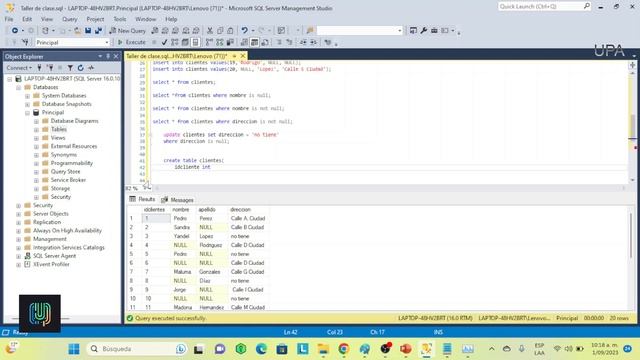The height and width of the screenshot is (360, 640).
Task: Expand the SQL Server Agent node
Action: coord(18,256)
